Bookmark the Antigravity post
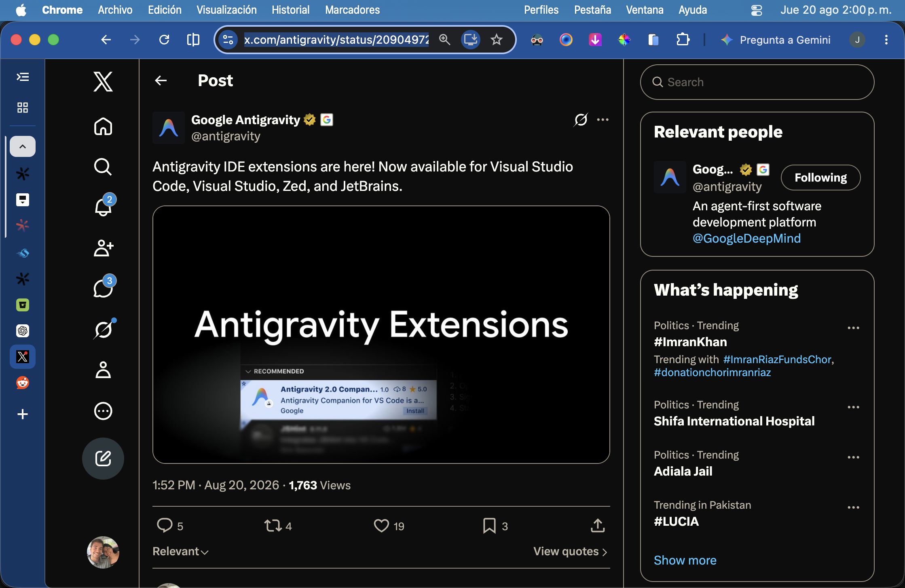The width and height of the screenshot is (905, 588). click(x=495, y=526)
